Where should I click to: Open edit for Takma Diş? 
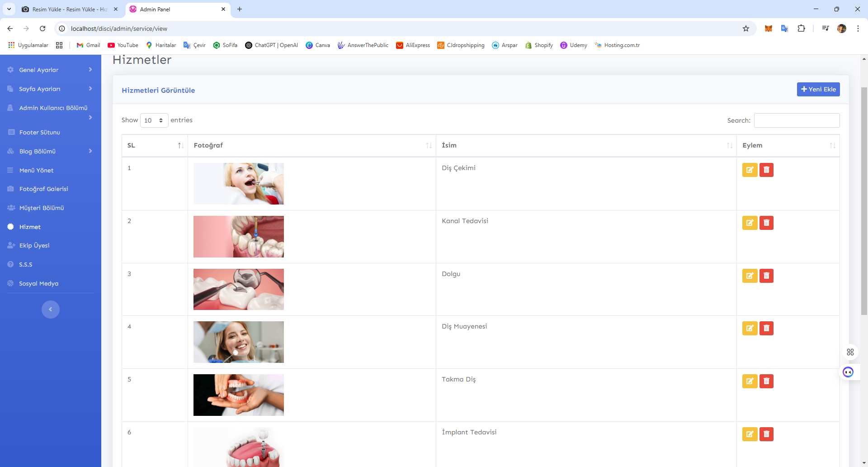click(750, 381)
